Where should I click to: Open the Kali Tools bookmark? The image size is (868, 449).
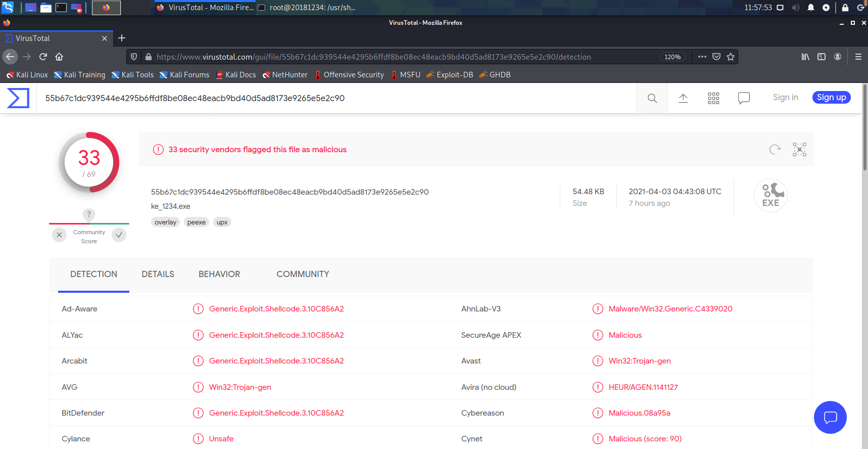(x=132, y=75)
